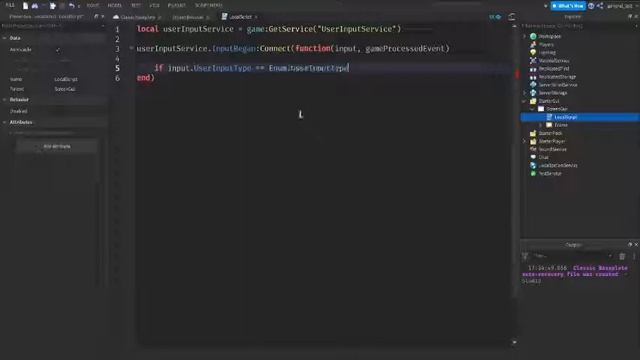Image resolution: width=640 pixels, height=360 pixels.
Task: Click the Chat bubble icon in Explorer
Action: (x=533, y=157)
